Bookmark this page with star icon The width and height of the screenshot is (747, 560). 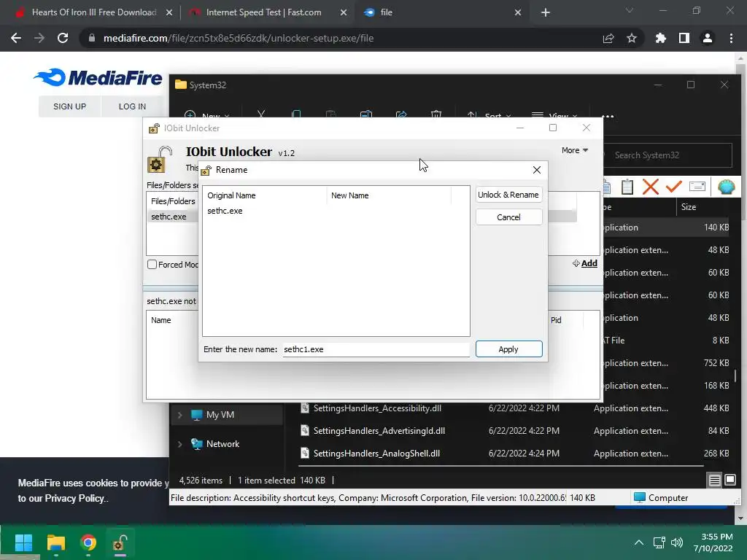coord(631,38)
